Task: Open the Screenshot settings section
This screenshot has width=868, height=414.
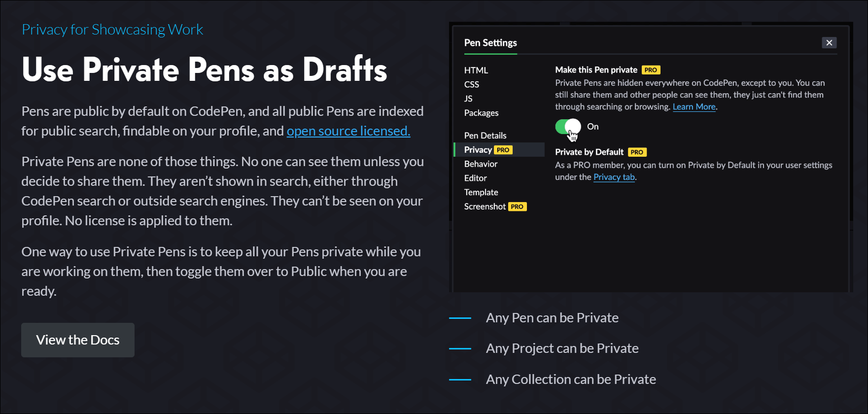Action: (485, 207)
